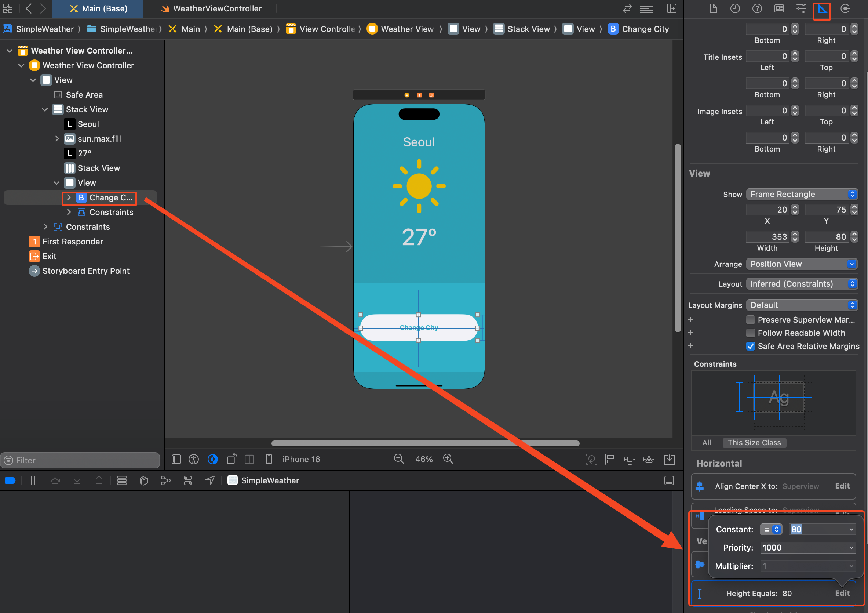Open the Add New Constraints button
The height and width of the screenshot is (613, 868).
point(630,459)
